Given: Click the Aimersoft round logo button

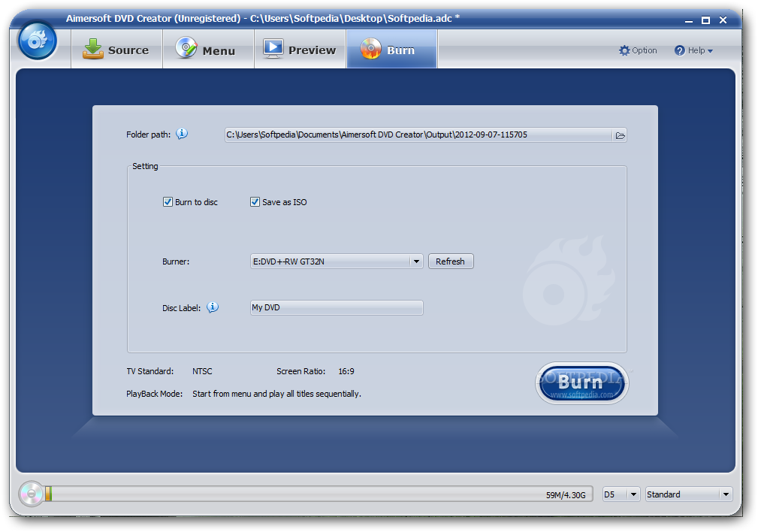Looking at the screenshot, I should tap(38, 41).
